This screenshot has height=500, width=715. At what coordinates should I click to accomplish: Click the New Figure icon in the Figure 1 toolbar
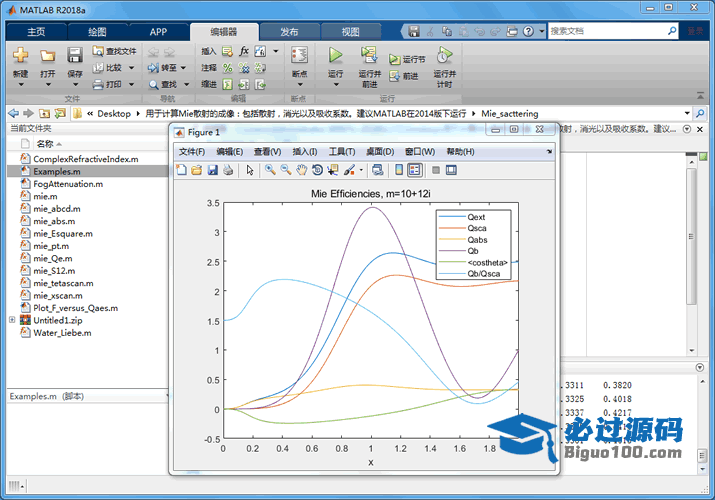pos(181,170)
